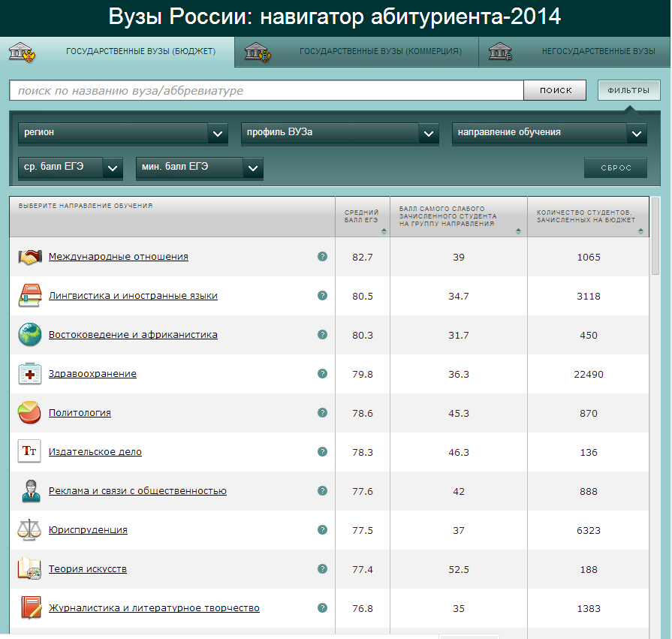The height and width of the screenshot is (639, 672).
Task: Open Теория искусств link
Action: [x=87, y=568]
